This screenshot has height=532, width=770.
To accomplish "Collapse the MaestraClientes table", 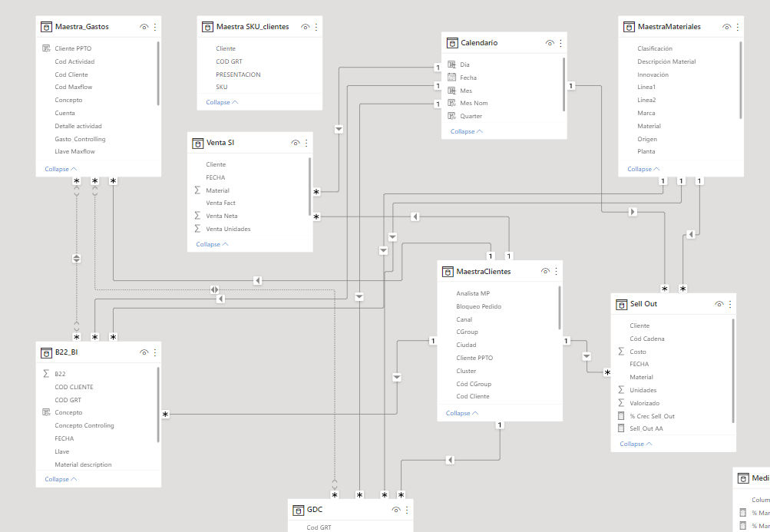I will [x=461, y=413].
